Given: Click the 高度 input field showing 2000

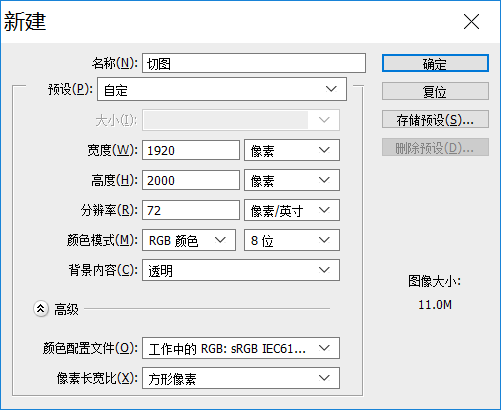Looking at the screenshot, I should tap(191, 180).
